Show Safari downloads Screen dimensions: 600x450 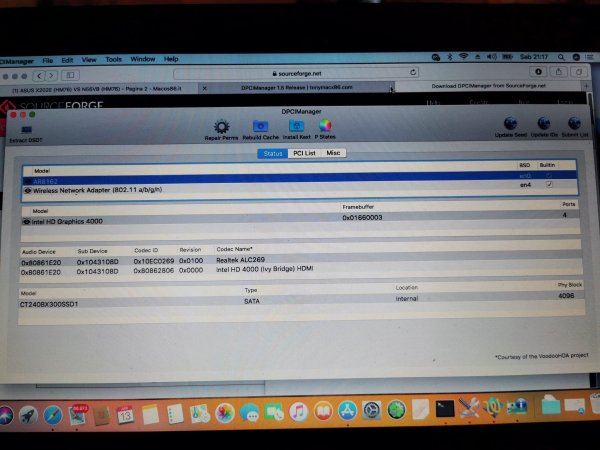[x=538, y=72]
